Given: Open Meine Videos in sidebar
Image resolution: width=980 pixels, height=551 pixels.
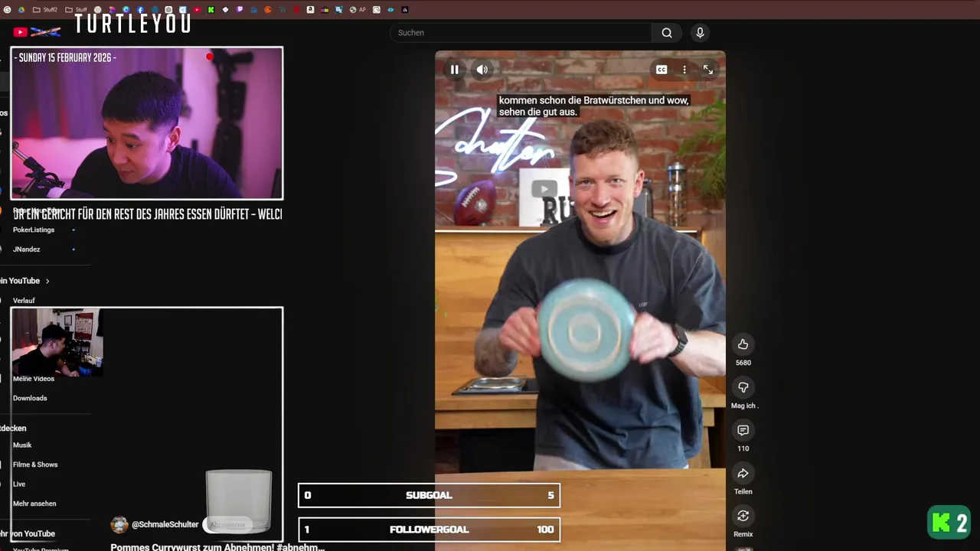Looking at the screenshot, I should (34, 379).
